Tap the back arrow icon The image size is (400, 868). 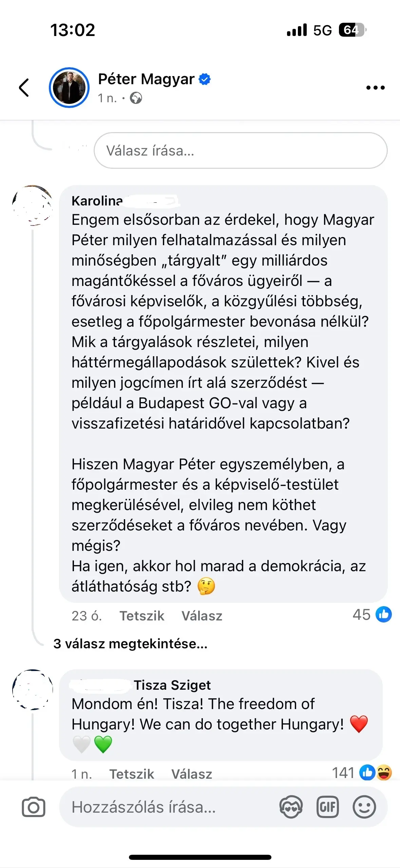coord(24,88)
